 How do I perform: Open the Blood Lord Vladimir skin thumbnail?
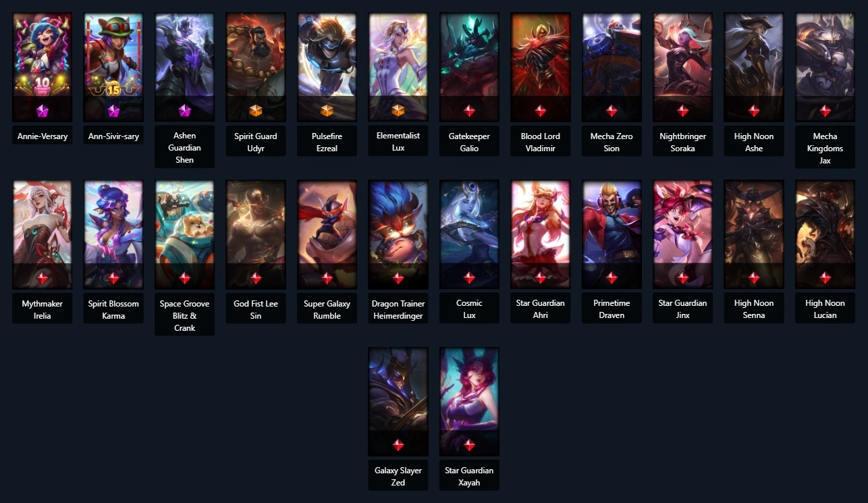541,67
